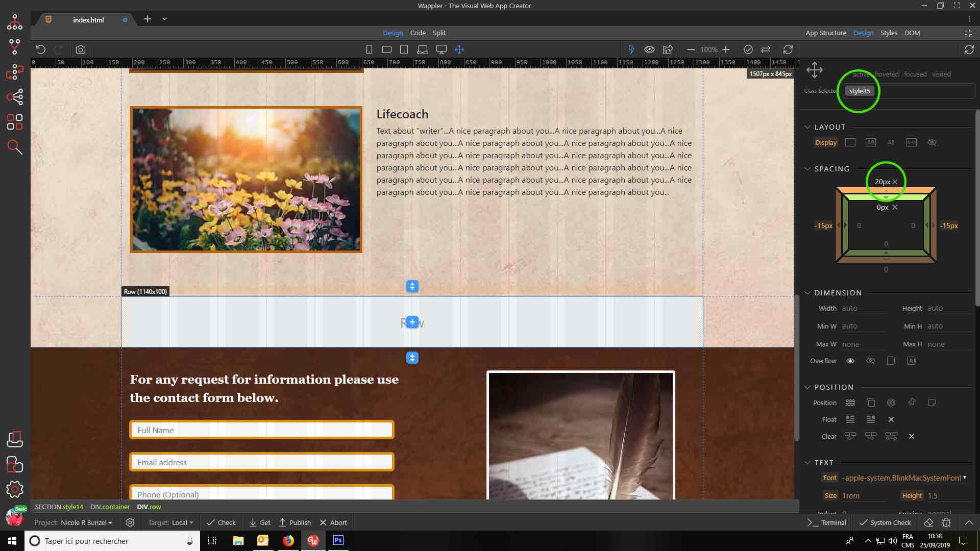Screen dimensions: 980x551
Task: Collapse the SPACING section
Action: point(807,169)
